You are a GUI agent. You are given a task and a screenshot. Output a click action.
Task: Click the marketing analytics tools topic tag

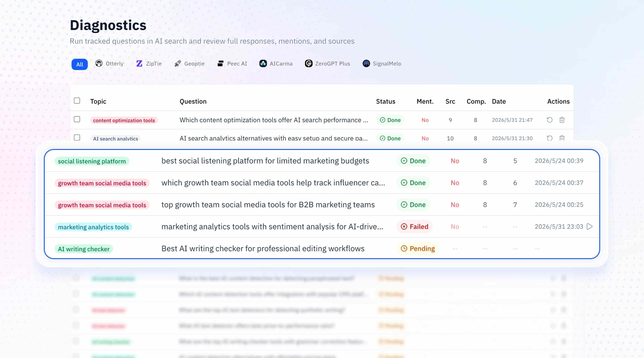[93, 227]
